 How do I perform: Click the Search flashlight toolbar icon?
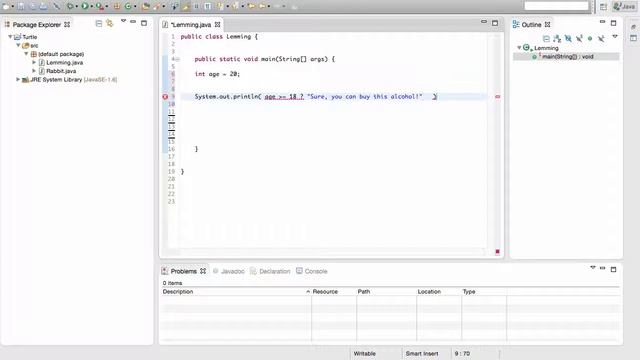pos(156,6)
